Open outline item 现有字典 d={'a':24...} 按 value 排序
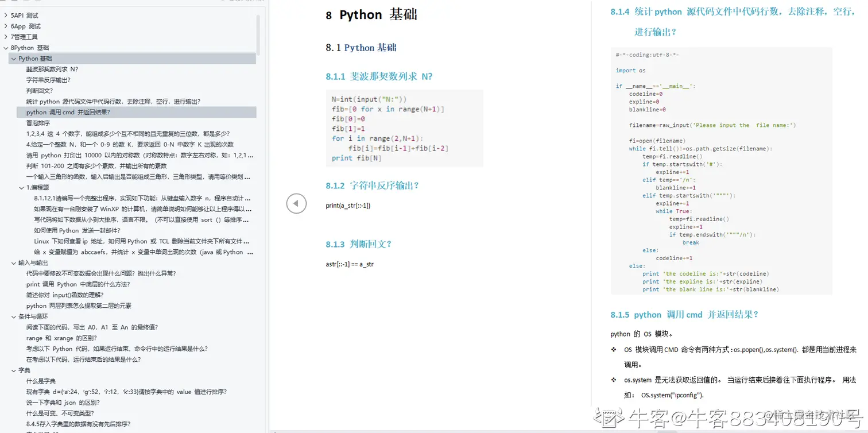The image size is (868, 433). [126, 392]
